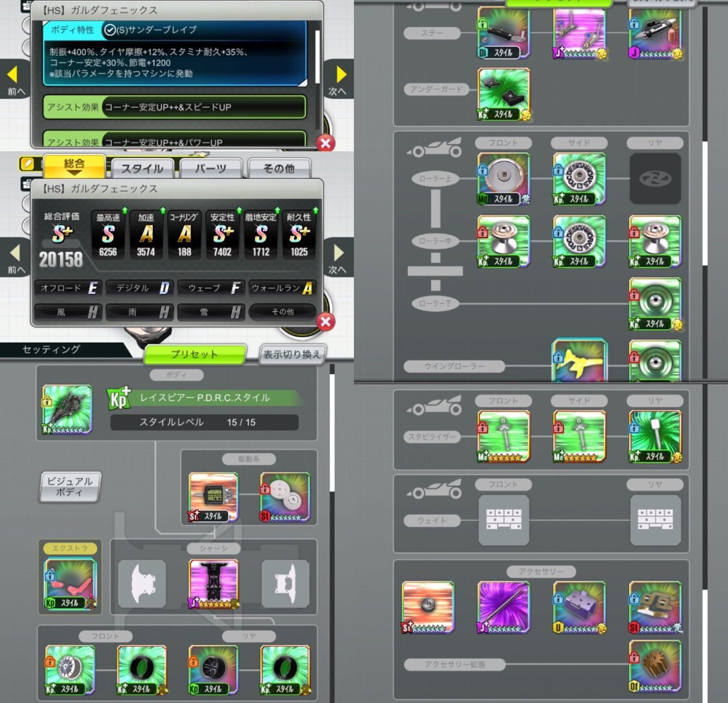Select the empty front chassis slot

[x=142, y=584]
